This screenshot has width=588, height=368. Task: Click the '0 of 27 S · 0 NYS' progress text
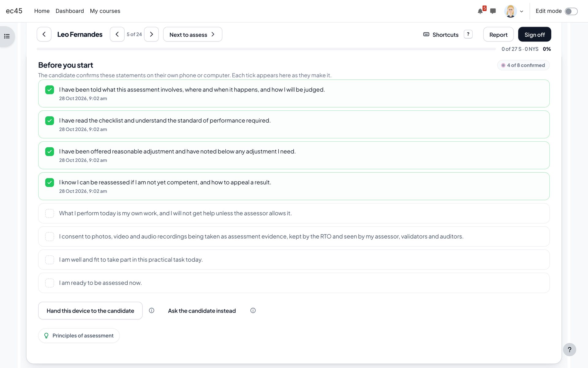coord(520,49)
